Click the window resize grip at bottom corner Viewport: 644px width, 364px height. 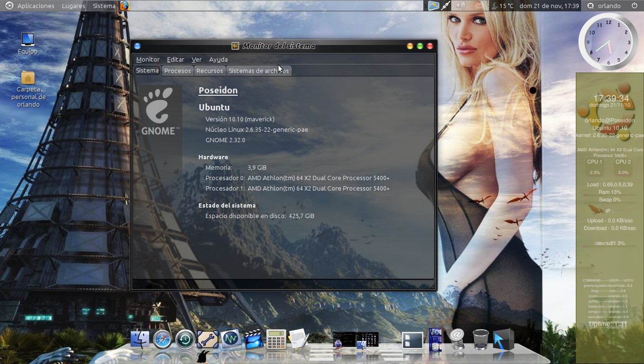pos(432,287)
